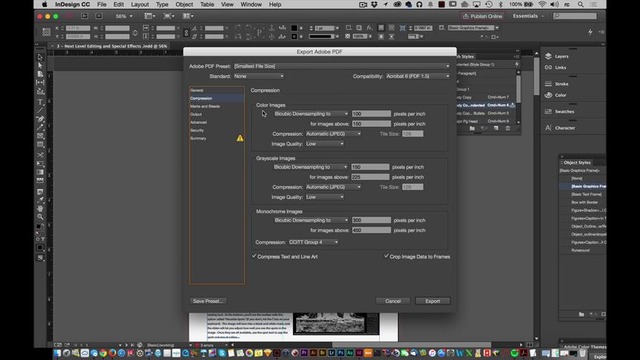Click Grayscale 'for images above' field
The image size is (640, 360).
[x=370, y=177]
